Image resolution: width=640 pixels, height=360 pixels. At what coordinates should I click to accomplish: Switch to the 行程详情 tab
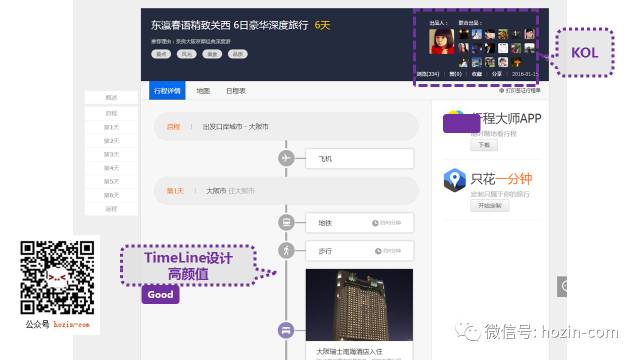coord(167,91)
